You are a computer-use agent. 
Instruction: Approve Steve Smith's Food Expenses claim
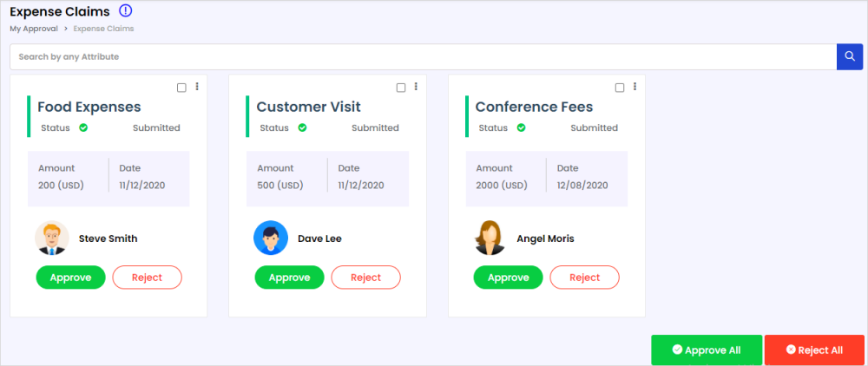70,278
